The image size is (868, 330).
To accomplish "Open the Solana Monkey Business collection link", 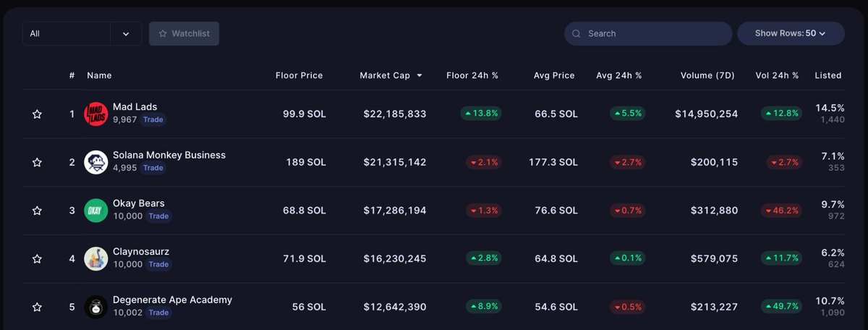I will coord(169,155).
